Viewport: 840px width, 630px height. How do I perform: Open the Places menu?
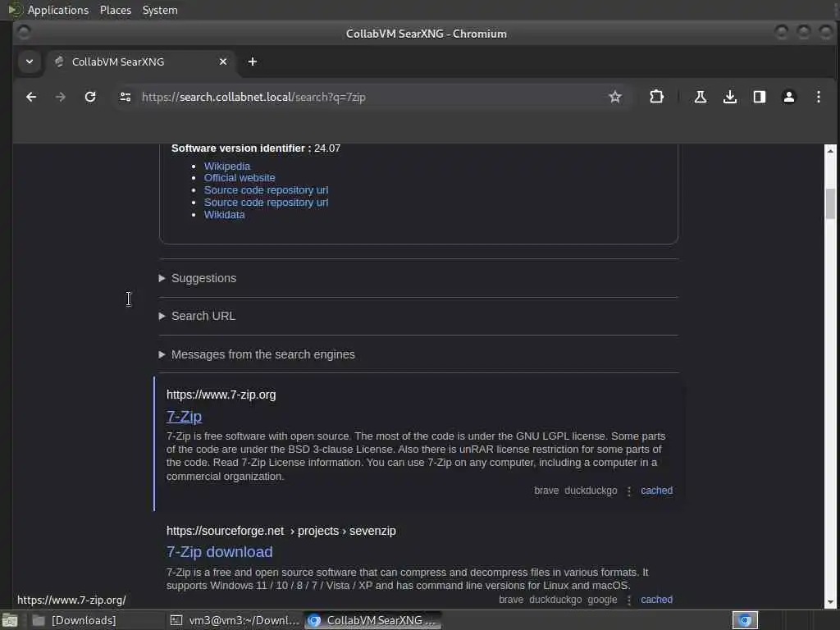click(x=116, y=10)
